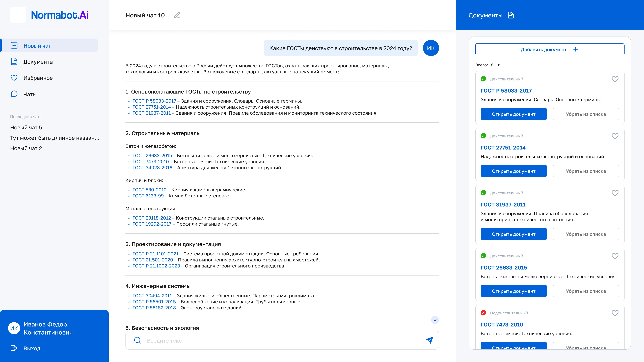Open document ГОСТ 26633-2015
Image resolution: width=644 pixels, height=362 pixels.
click(514, 291)
